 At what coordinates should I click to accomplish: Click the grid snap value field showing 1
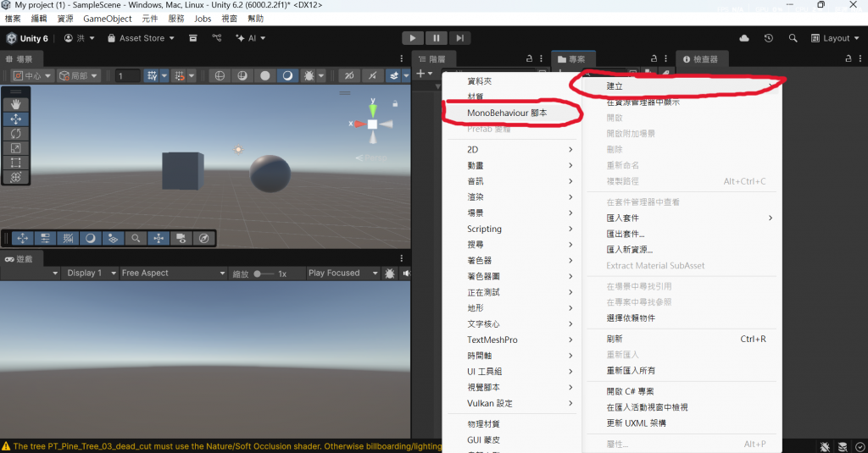(x=128, y=75)
